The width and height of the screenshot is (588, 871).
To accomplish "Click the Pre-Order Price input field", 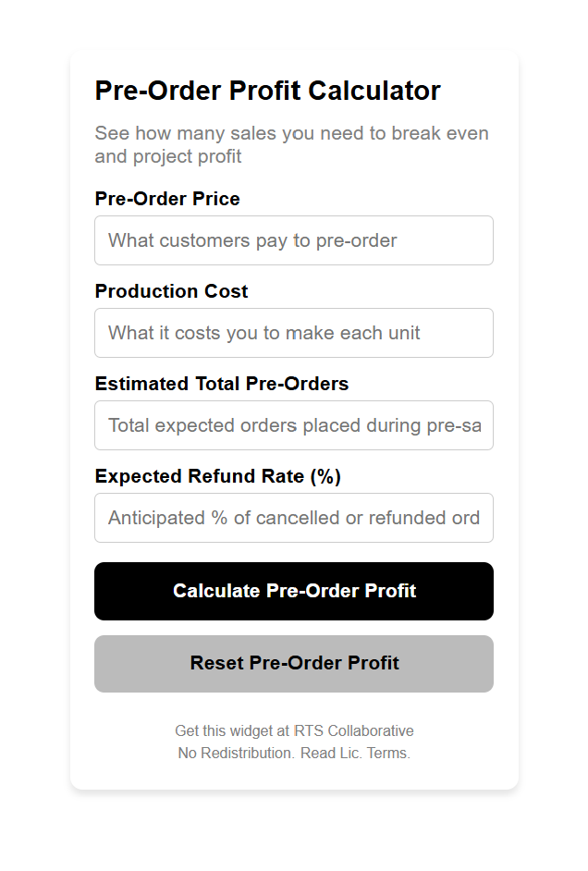I will point(293,240).
